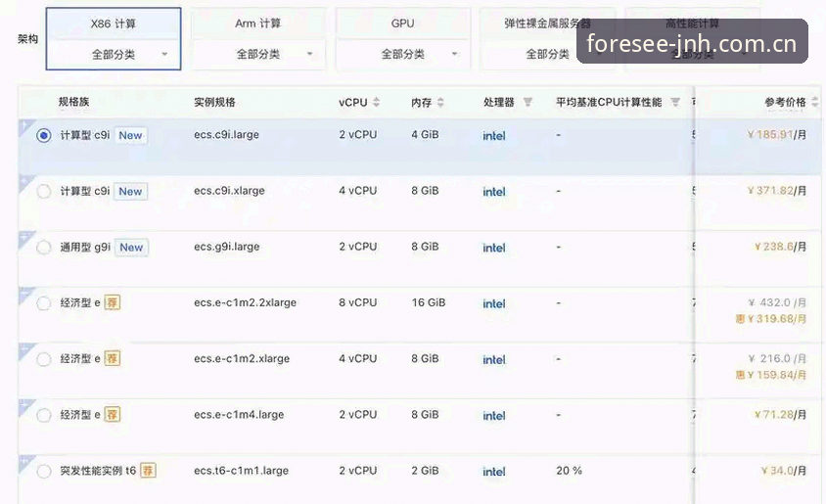Screen dimensions: 826x504
Task: Click ecs.e-c1m2.2xlarge instance name
Action: (245, 302)
